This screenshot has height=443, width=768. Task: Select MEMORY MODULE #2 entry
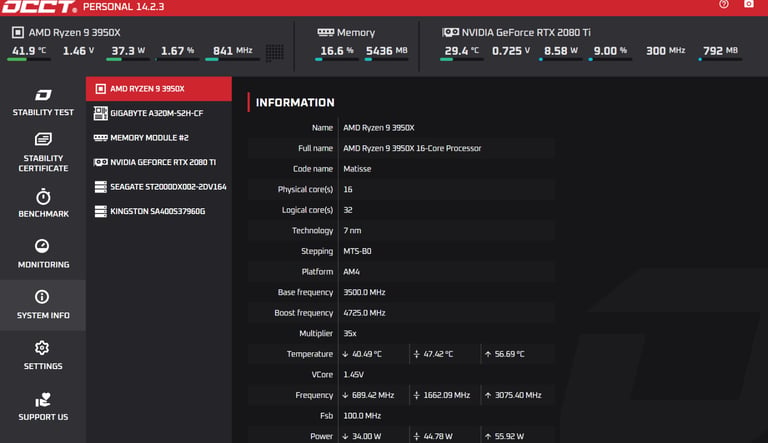(159, 138)
